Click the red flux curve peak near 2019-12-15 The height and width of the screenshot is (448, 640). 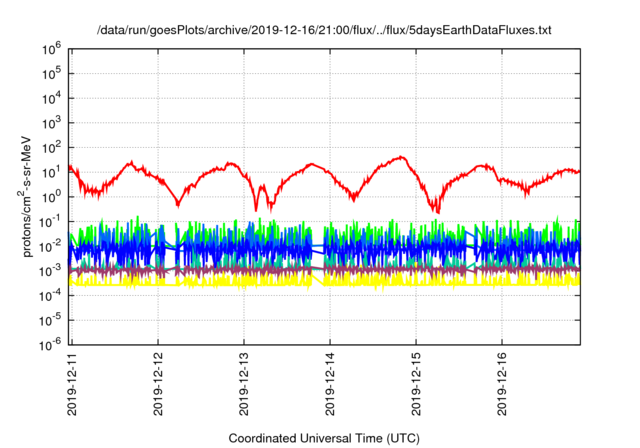(x=402, y=157)
